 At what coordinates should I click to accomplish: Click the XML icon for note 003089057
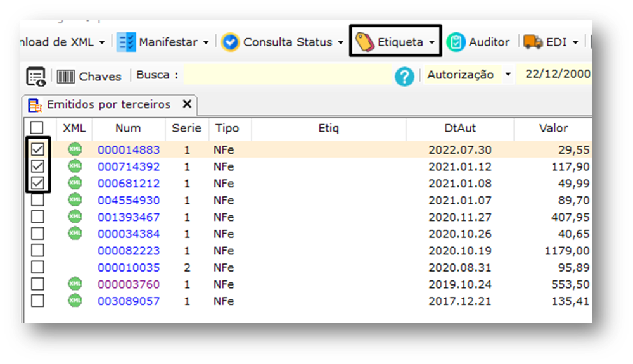tap(75, 300)
